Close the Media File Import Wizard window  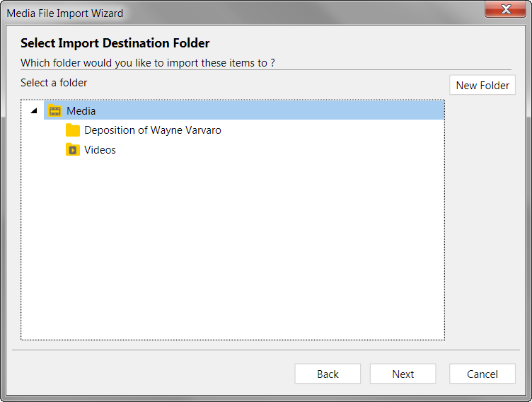[x=506, y=9]
